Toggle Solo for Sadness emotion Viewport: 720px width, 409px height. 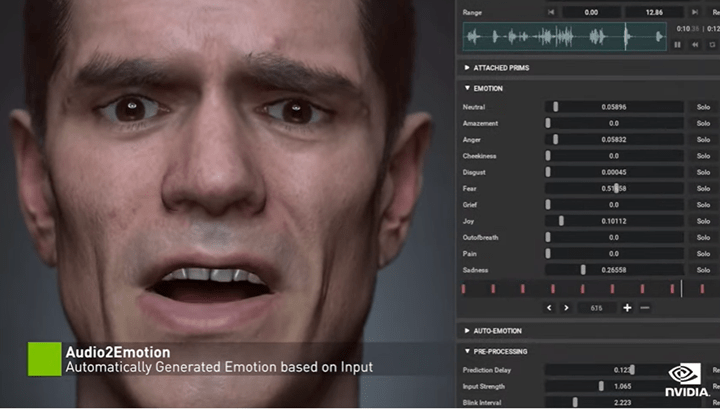coord(704,270)
